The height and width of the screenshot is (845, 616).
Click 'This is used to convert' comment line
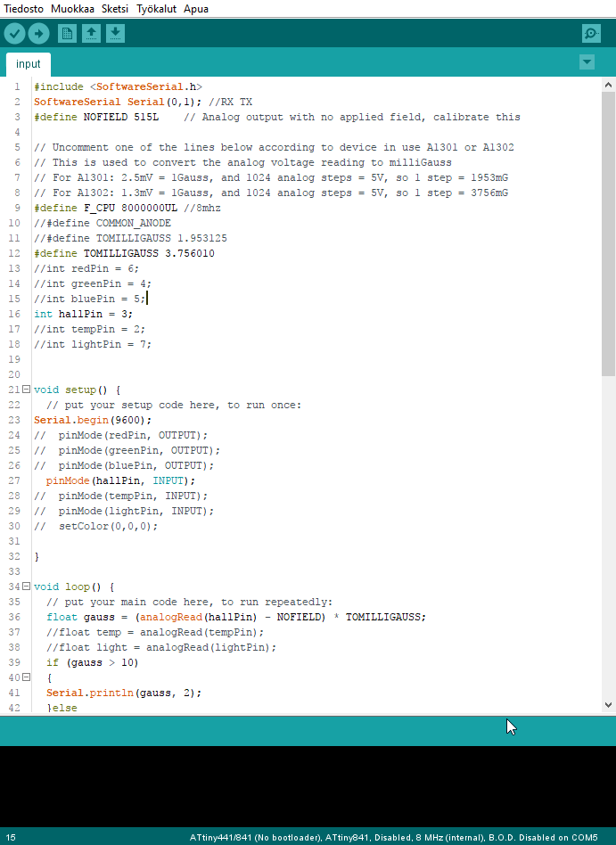[x=243, y=162]
